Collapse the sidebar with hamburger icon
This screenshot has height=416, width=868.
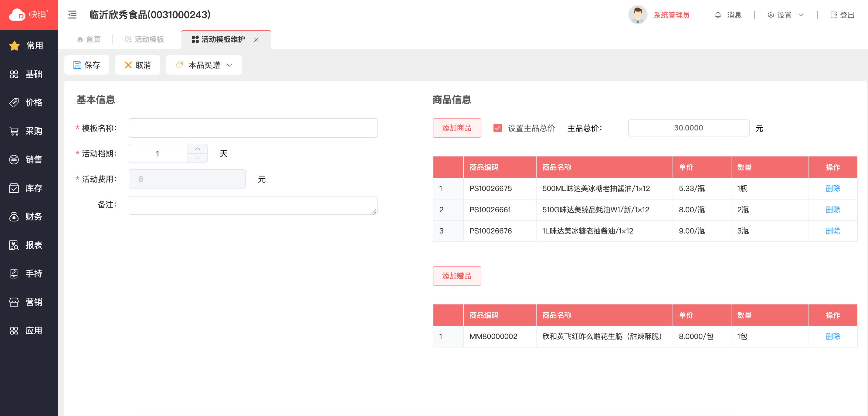(x=73, y=15)
